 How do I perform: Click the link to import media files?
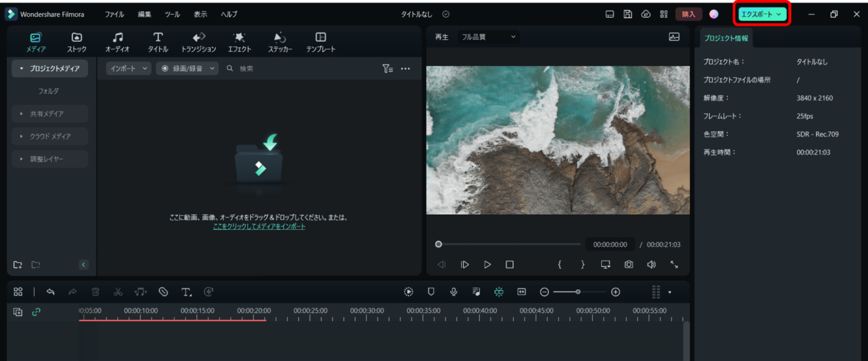coord(259,226)
